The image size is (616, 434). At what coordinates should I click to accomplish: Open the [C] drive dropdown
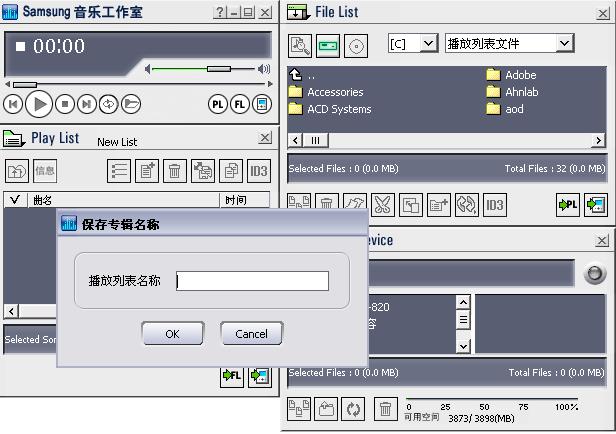pos(429,43)
